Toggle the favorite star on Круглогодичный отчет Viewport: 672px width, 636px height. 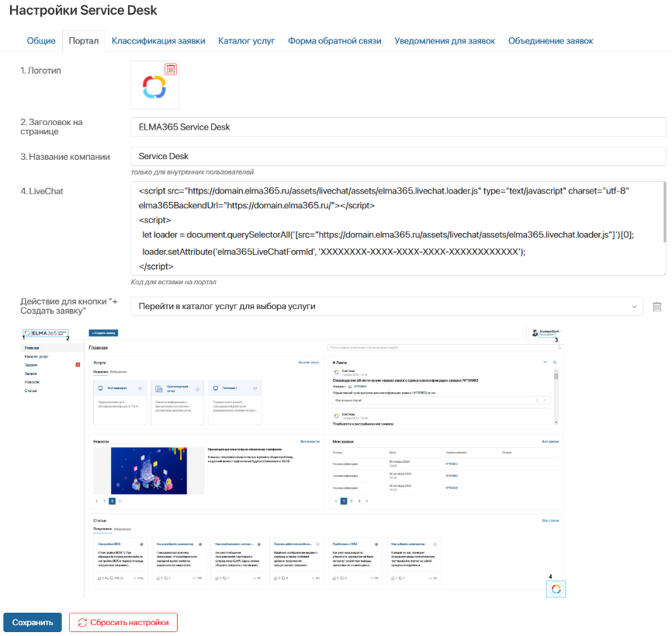pos(197,389)
